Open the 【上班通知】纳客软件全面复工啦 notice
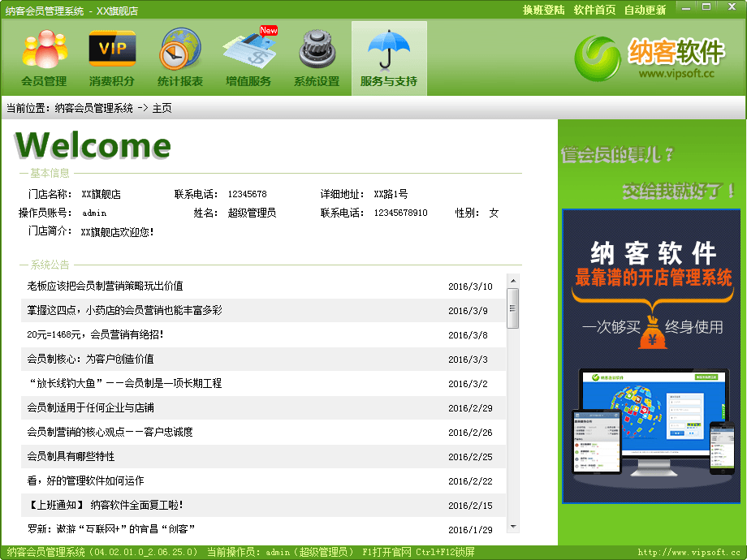Viewport: 747px width, 560px height. pos(107,505)
